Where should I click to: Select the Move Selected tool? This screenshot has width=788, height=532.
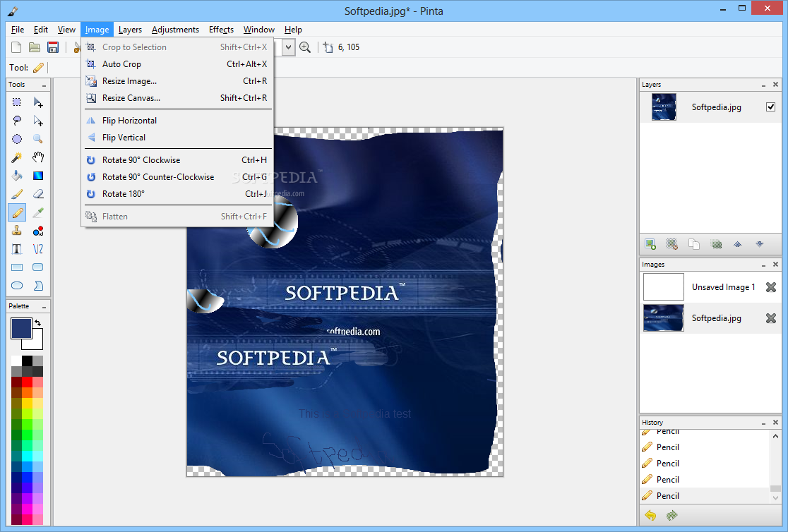tap(37, 102)
